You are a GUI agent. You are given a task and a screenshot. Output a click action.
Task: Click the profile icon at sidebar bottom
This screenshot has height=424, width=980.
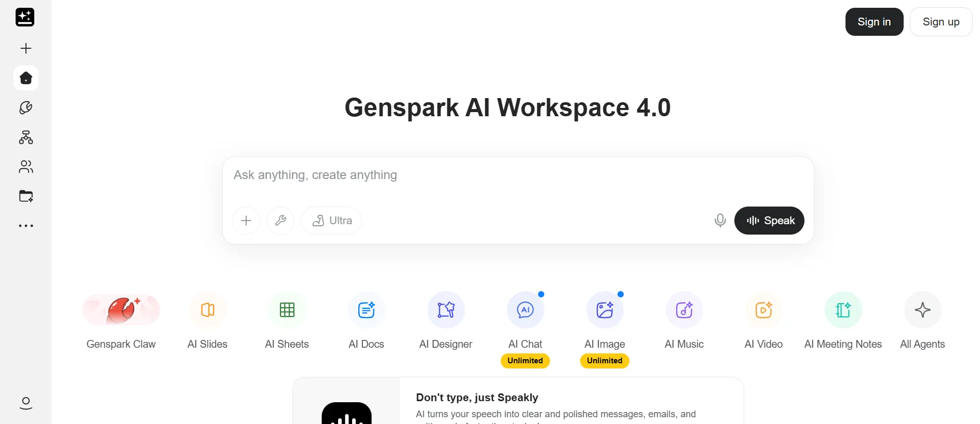26,403
